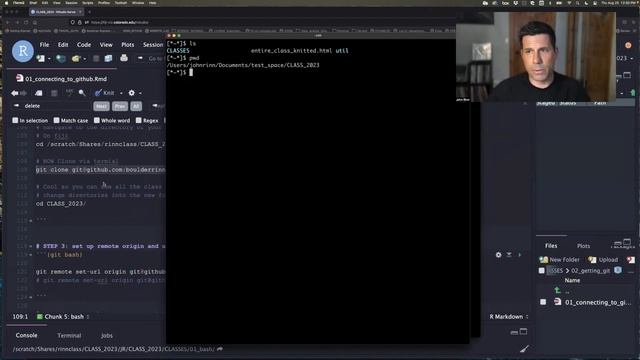Screen dimensions: 640x360
Task: Open the Knit options dropdown arrow
Action: (x=121, y=93)
